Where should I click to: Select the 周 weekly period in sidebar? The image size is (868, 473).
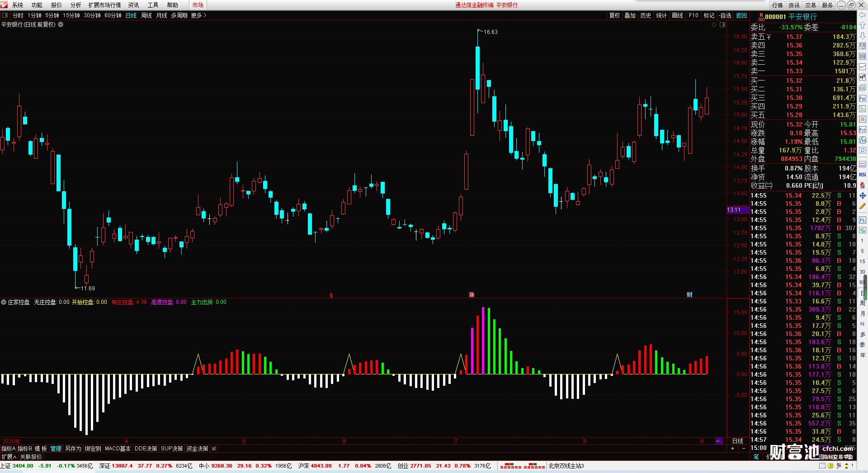[x=863, y=303]
